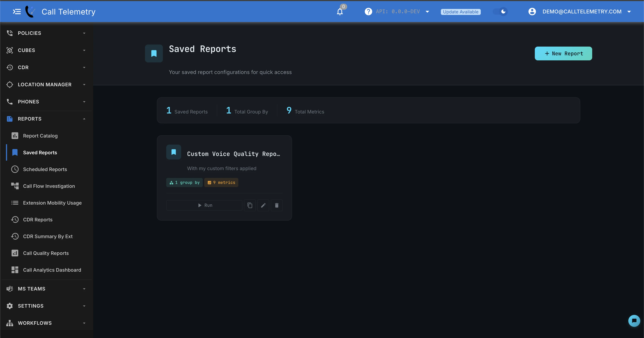Click the Phones handset icon

pos(10,102)
